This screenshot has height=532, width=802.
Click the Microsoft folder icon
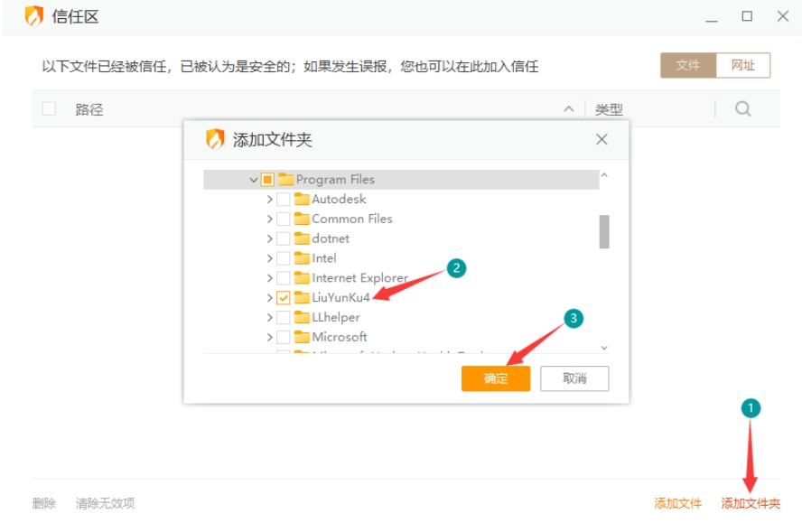pyautogui.click(x=302, y=337)
